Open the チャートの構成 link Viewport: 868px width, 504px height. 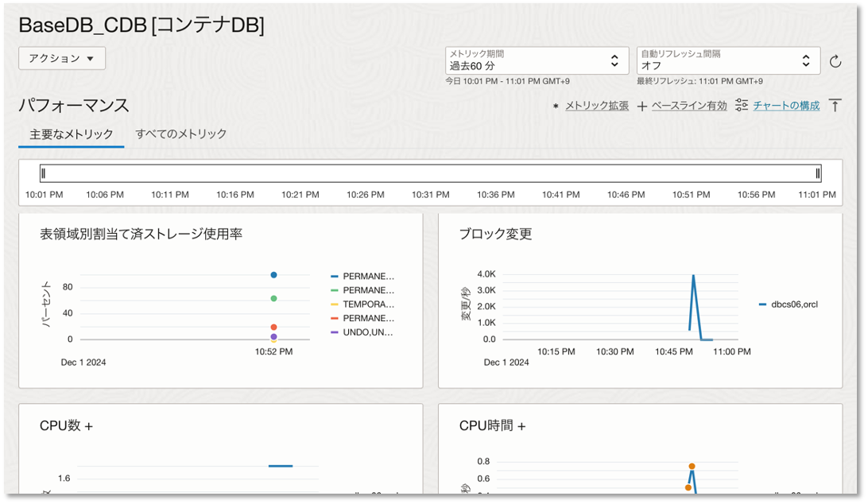coord(786,106)
